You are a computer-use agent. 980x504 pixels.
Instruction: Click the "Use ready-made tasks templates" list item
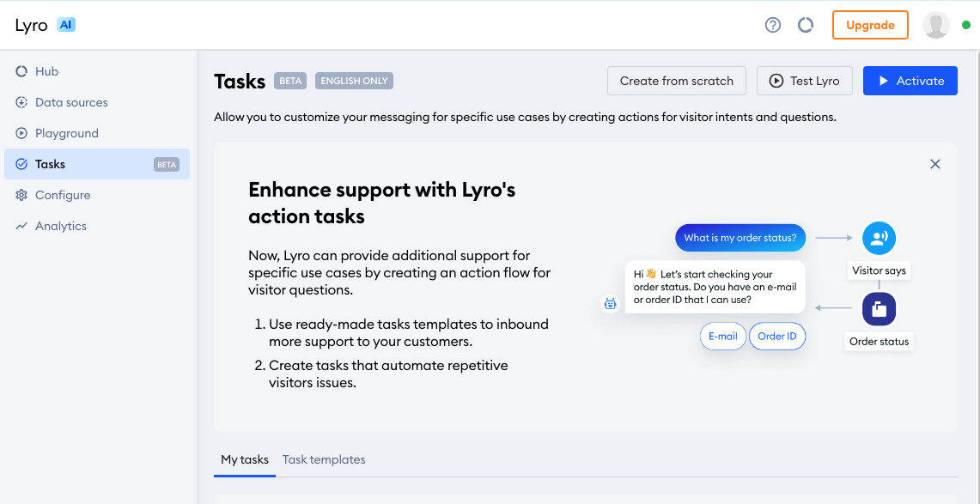point(401,333)
